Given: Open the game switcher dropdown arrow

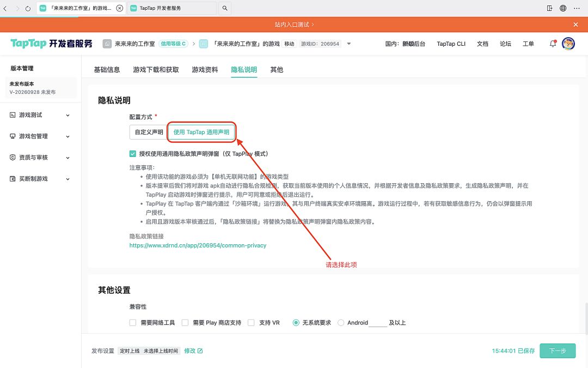Looking at the screenshot, I should (x=349, y=44).
